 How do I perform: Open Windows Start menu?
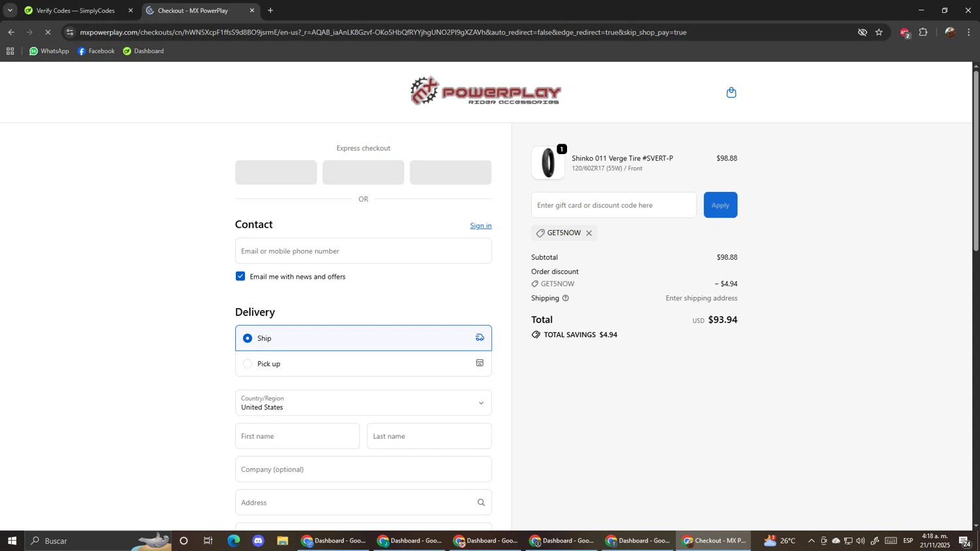[x=12, y=541]
